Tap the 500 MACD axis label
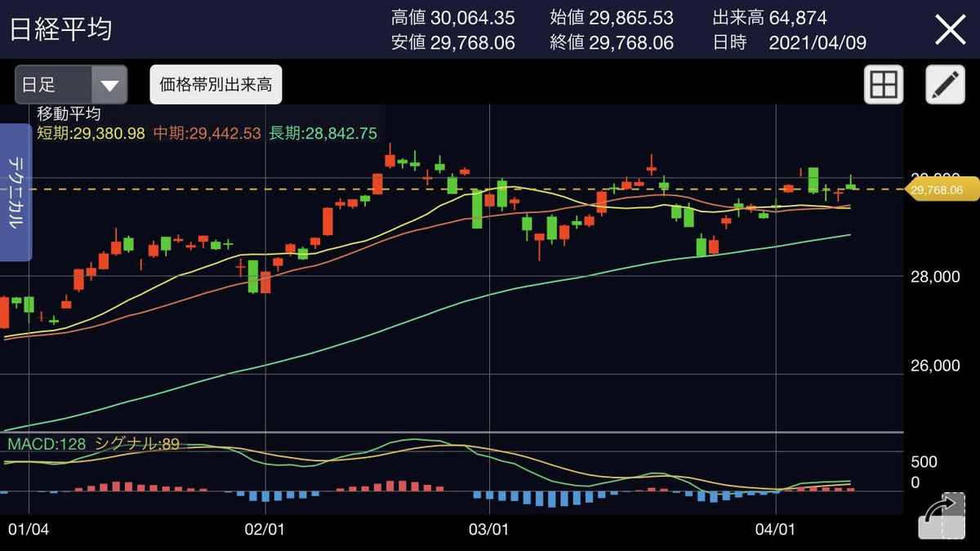Image resolution: width=980 pixels, height=551 pixels. (x=924, y=462)
